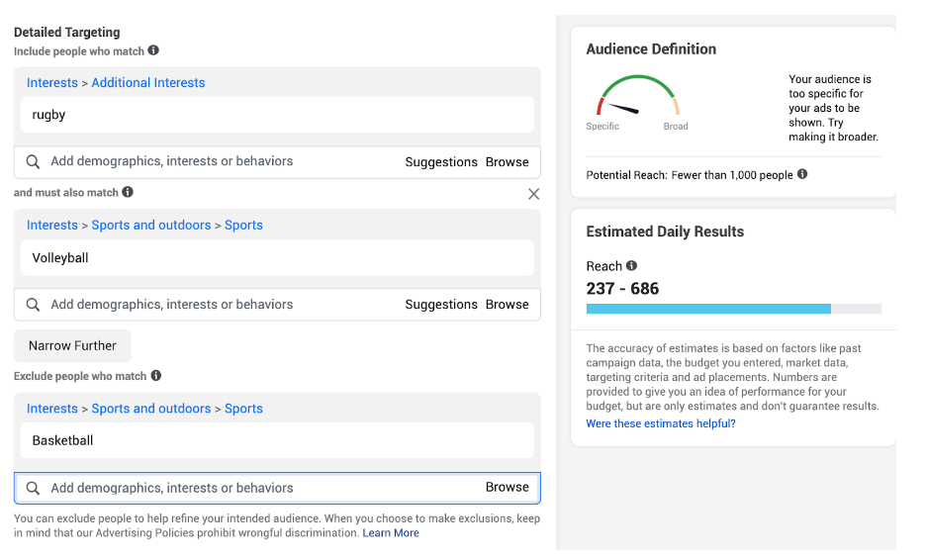Click the info icon next to Potential Reach

(x=802, y=174)
